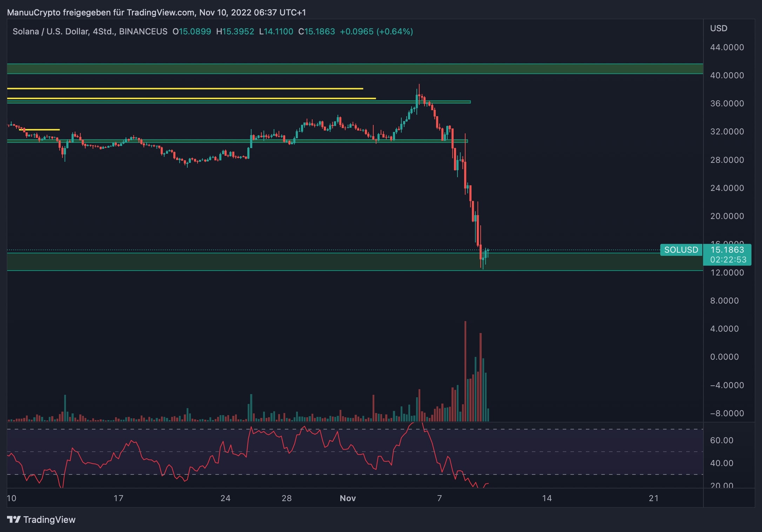
Task: Click the 28.0000 price axis label
Action: click(x=727, y=160)
